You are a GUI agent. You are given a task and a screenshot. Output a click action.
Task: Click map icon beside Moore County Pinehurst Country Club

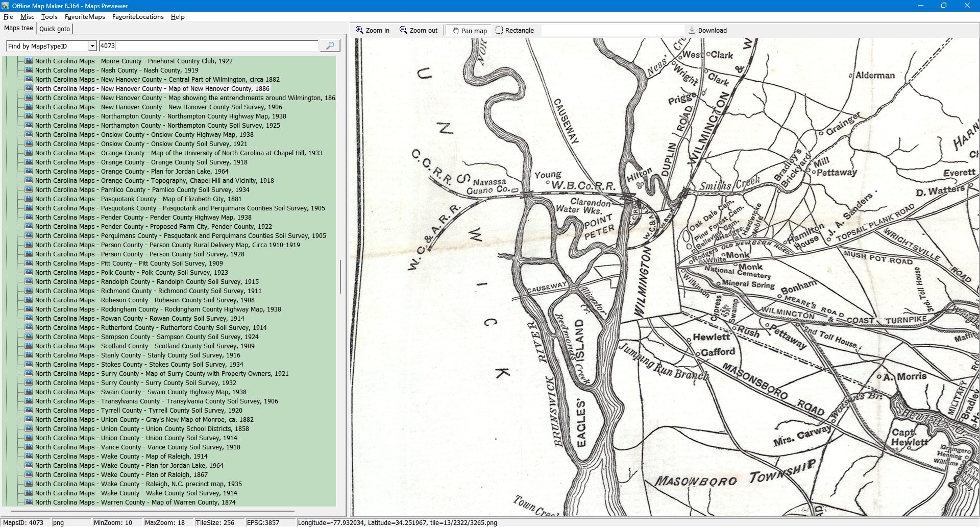(29, 61)
